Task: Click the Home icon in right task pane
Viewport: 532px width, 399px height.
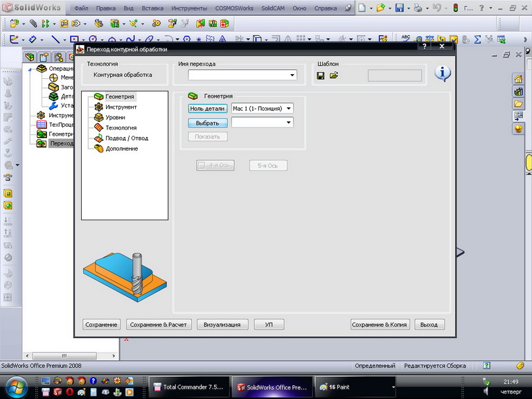Action: pos(518,80)
